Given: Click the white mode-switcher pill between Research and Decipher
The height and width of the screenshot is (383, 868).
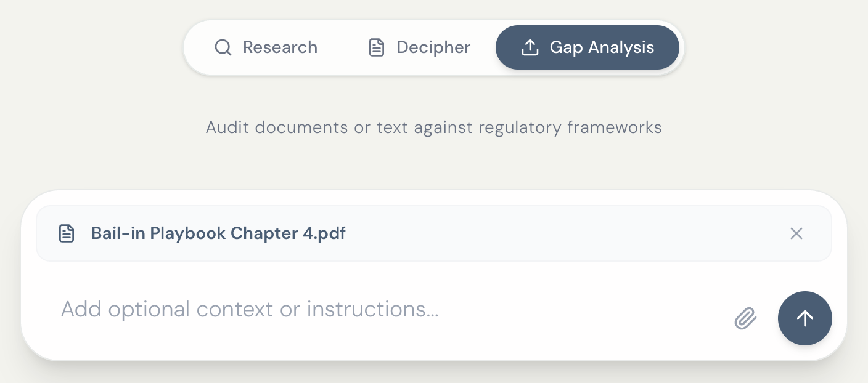Looking at the screenshot, I should [342, 47].
